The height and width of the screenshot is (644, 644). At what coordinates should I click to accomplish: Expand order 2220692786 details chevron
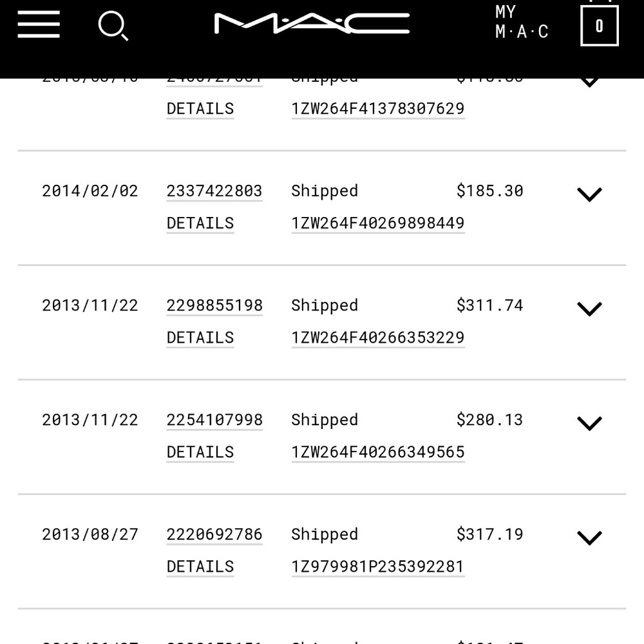[589, 537]
